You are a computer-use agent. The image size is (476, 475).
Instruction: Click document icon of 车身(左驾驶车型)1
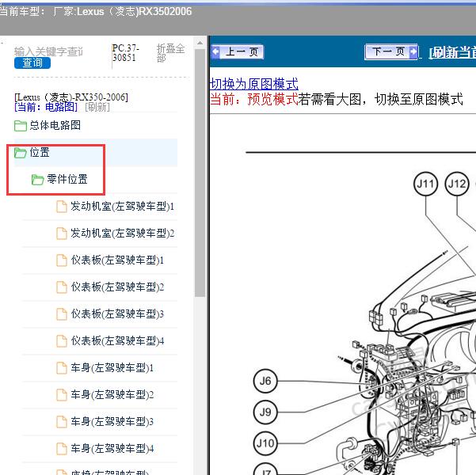pos(62,368)
